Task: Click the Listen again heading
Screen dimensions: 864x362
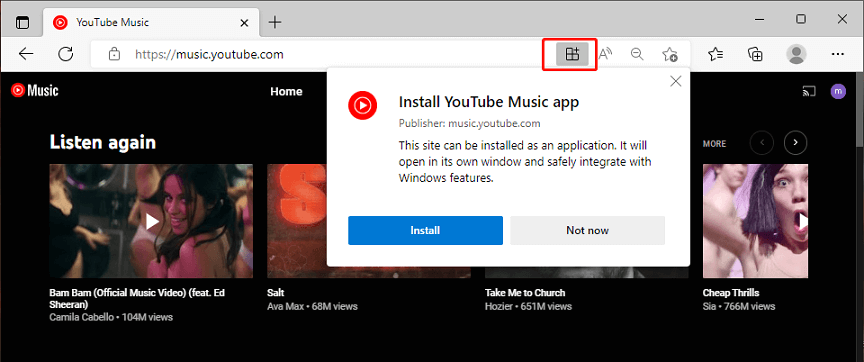Action: (x=103, y=142)
